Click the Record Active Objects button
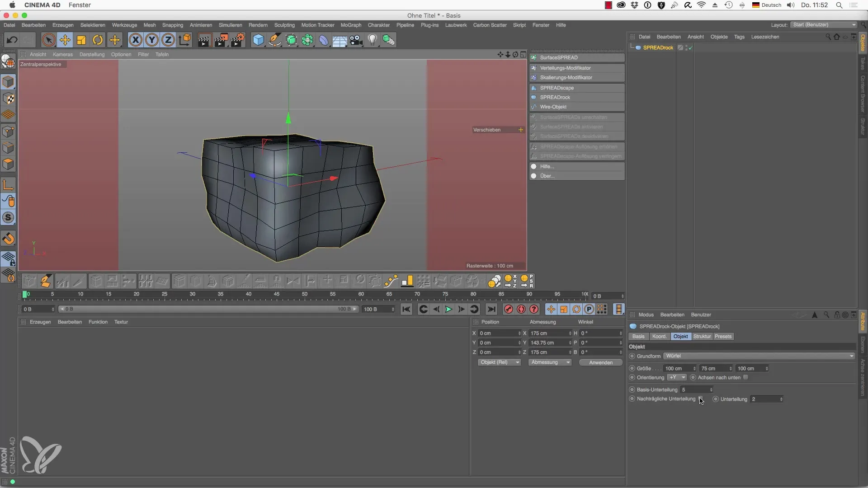Screen dimensions: 868x488 tap(509, 309)
